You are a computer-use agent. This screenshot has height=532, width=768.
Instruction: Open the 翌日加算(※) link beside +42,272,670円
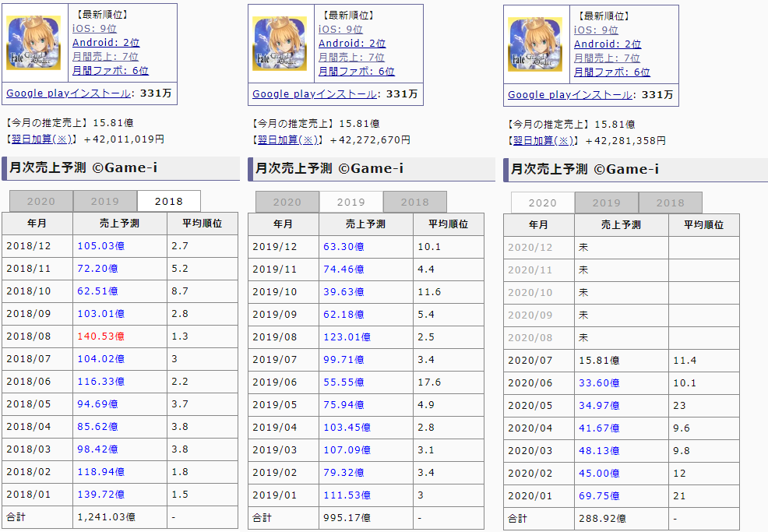tap(287, 140)
